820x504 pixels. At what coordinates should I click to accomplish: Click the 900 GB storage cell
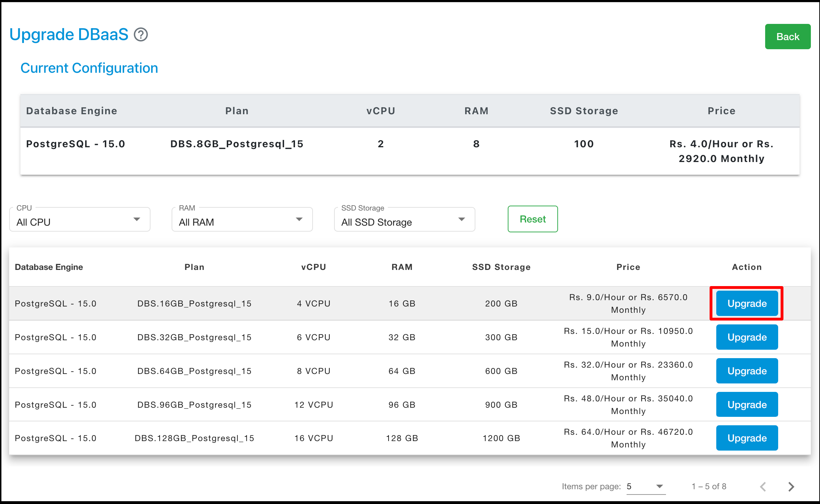(501, 405)
